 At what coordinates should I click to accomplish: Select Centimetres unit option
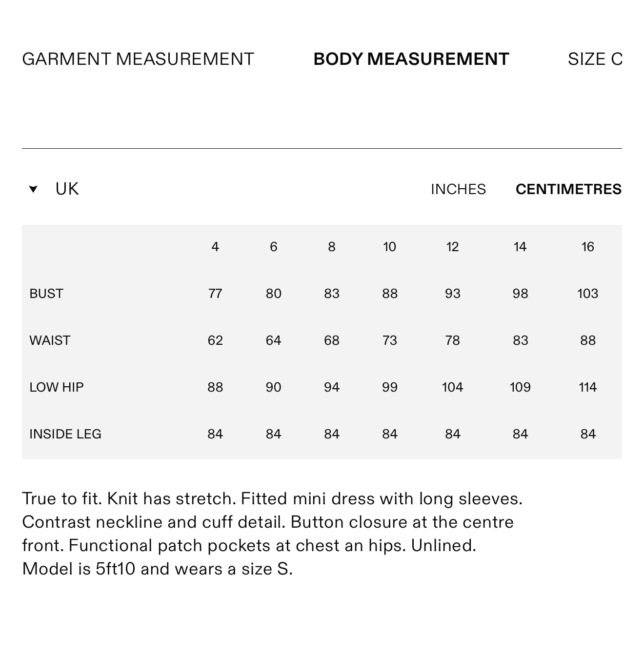click(x=568, y=189)
